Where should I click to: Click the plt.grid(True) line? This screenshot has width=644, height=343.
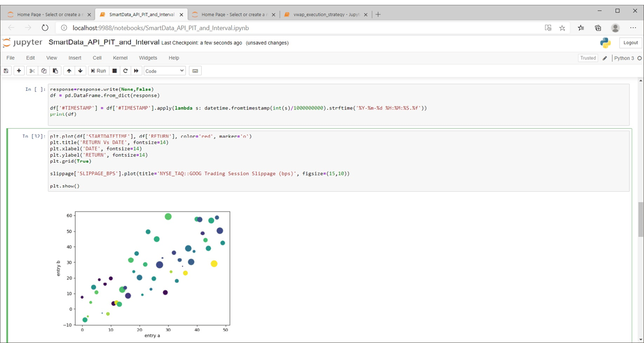coord(70,161)
